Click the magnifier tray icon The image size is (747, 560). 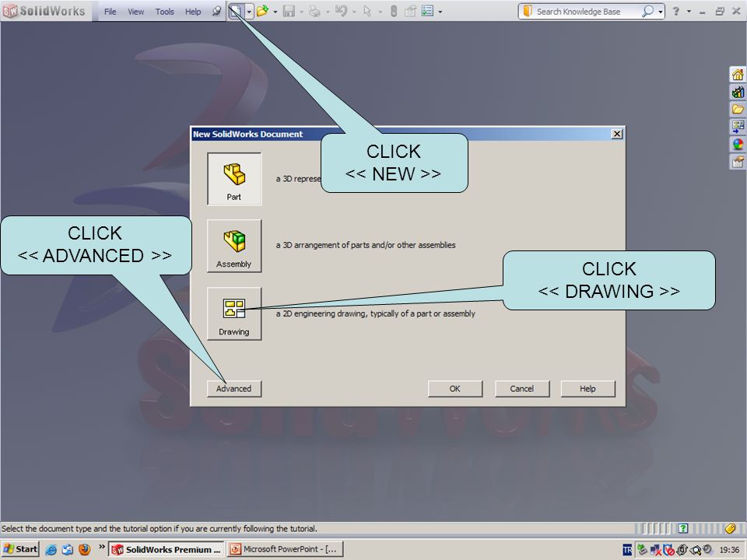(696, 550)
